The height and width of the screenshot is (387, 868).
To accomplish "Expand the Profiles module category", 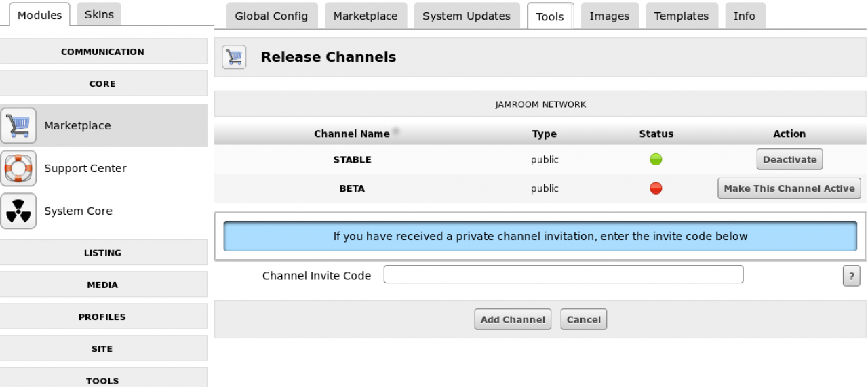I will click(103, 317).
